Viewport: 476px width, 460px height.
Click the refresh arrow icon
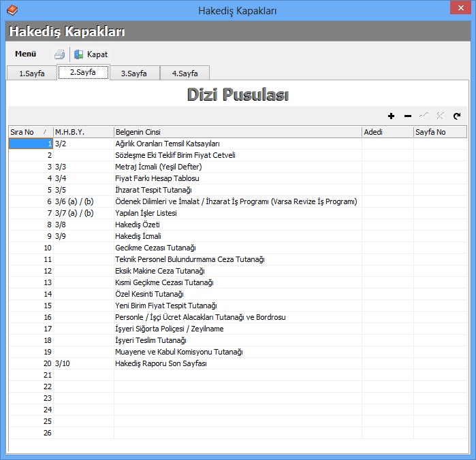click(x=457, y=116)
